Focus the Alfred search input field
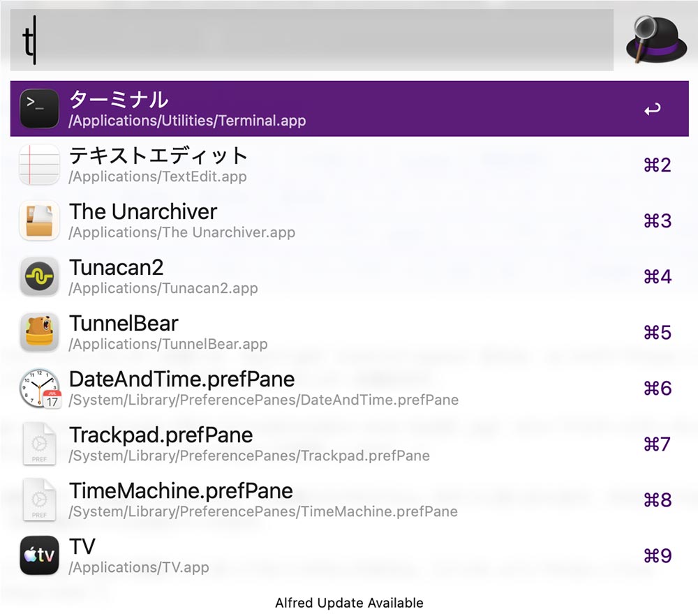 pyautogui.click(x=311, y=40)
